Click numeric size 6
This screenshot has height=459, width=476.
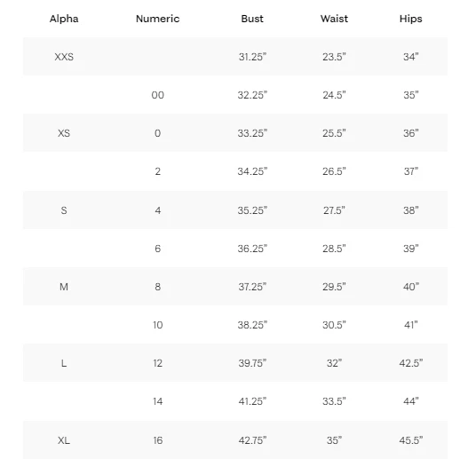click(x=157, y=249)
